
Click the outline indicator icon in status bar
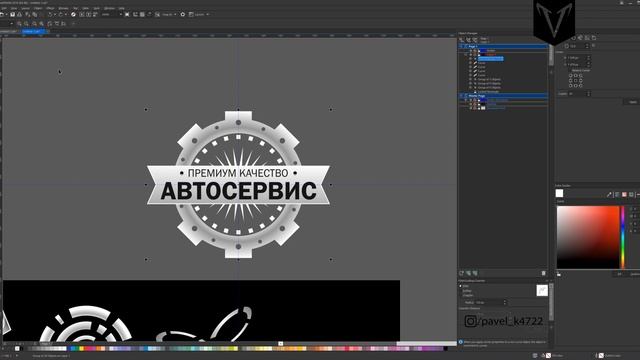(601, 356)
